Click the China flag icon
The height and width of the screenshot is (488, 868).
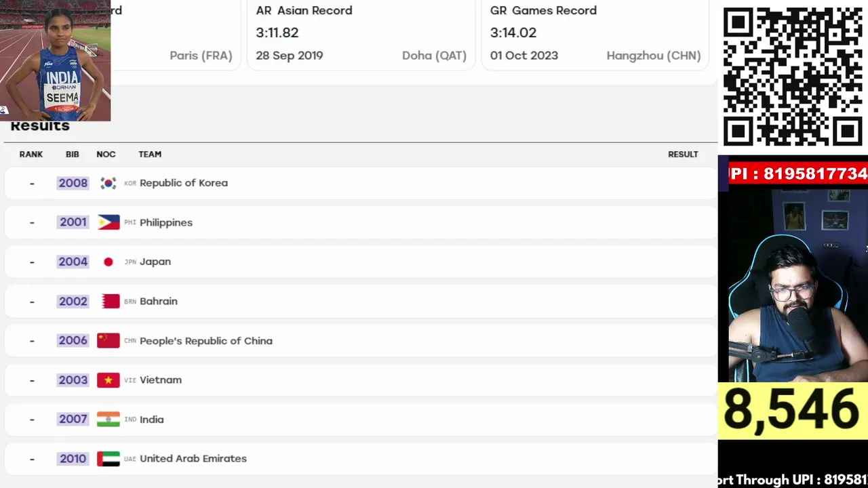point(108,340)
